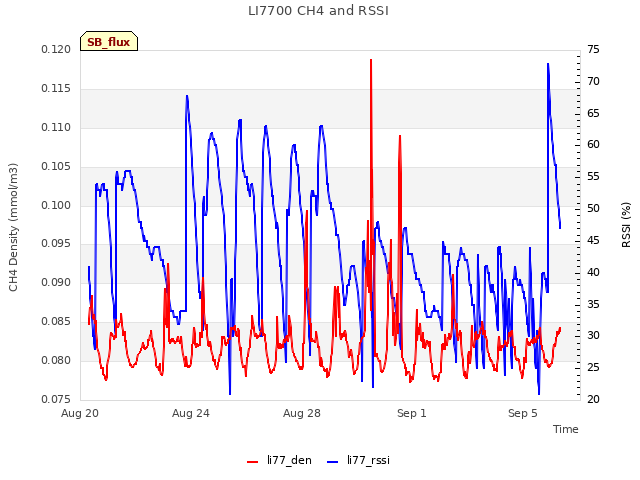The width and height of the screenshot is (640, 480).
Task: Toggle the li77_rssi legend entry
Action: pyautogui.click(x=359, y=460)
